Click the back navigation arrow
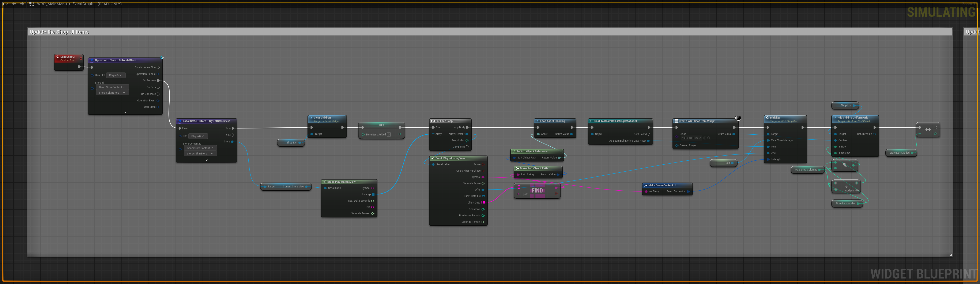This screenshot has height=284, width=980. (14, 4)
